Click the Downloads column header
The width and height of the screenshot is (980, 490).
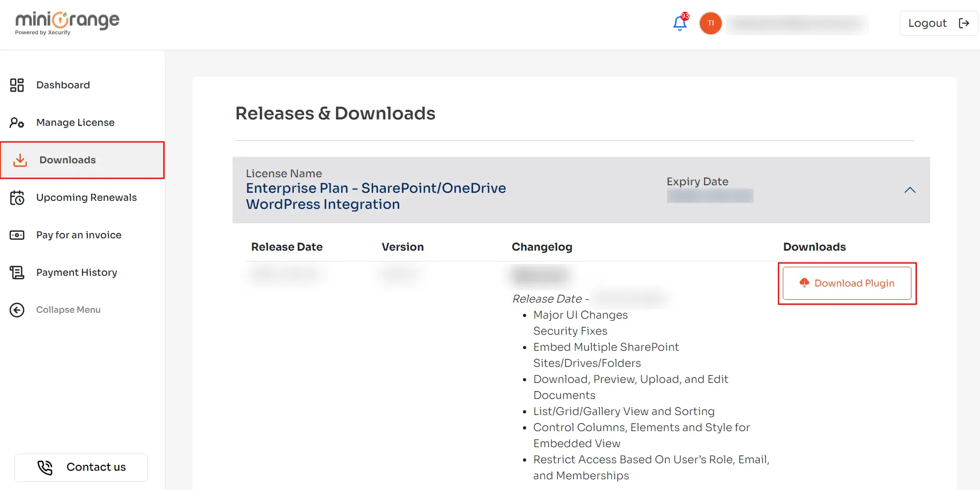[x=814, y=247]
